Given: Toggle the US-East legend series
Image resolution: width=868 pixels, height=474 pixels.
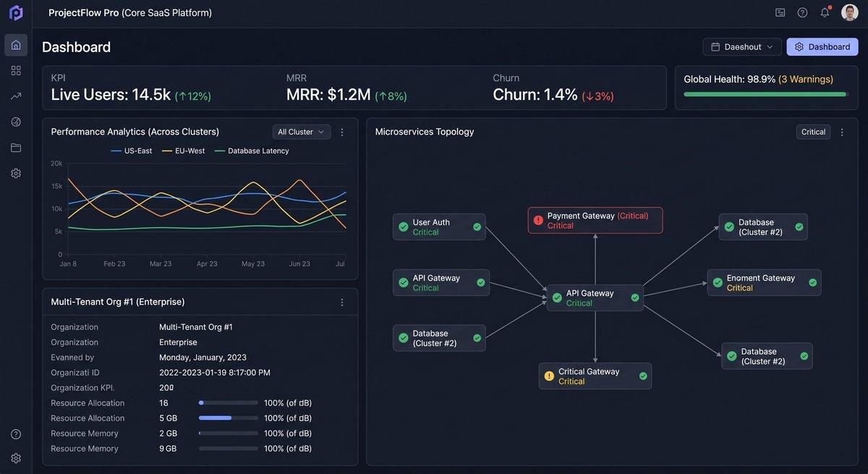Looking at the screenshot, I should 132,151.
